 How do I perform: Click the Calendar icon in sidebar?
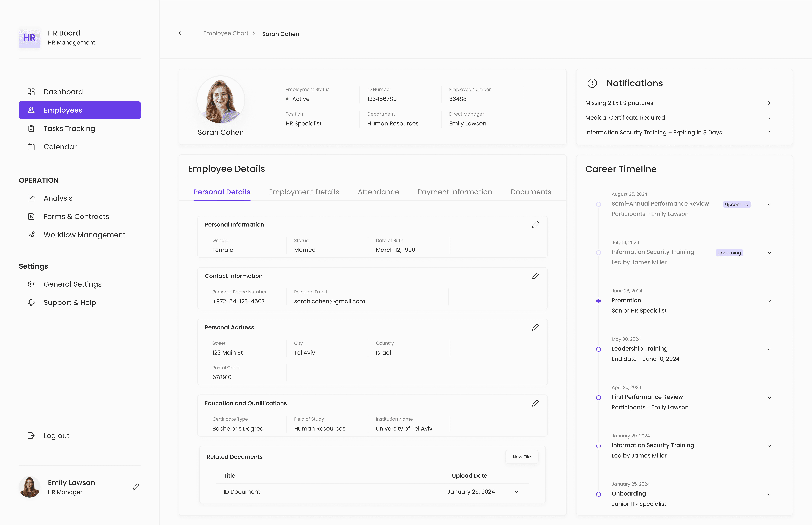(31, 147)
